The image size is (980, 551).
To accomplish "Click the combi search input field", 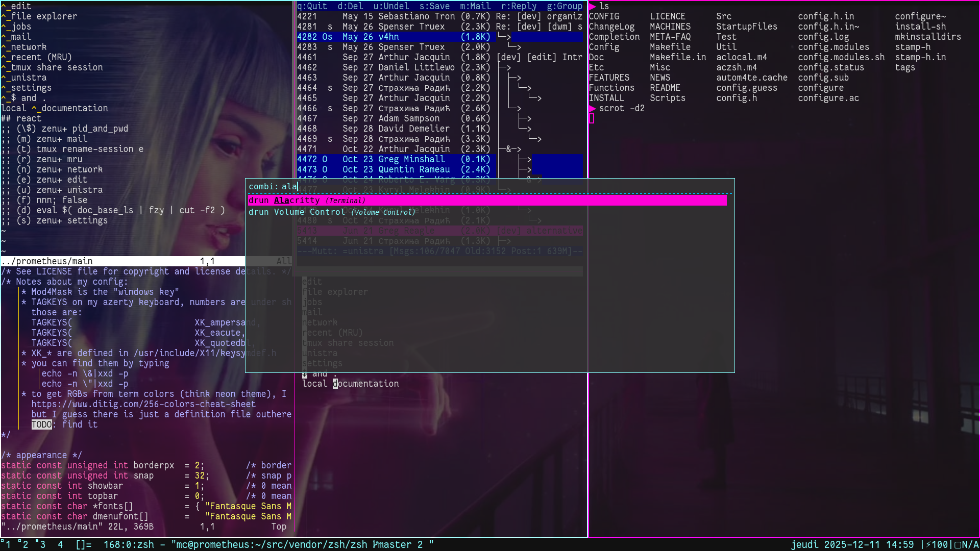I will (x=289, y=187).
